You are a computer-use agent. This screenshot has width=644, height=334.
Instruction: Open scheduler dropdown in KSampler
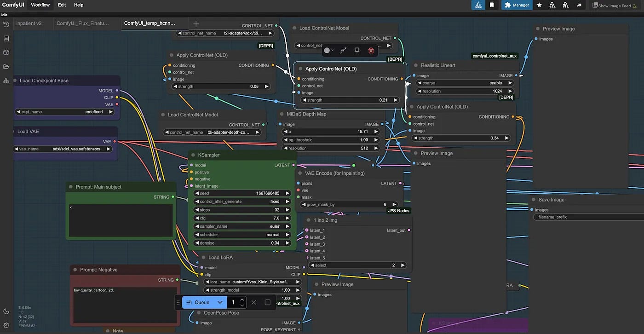coord(242,235)
